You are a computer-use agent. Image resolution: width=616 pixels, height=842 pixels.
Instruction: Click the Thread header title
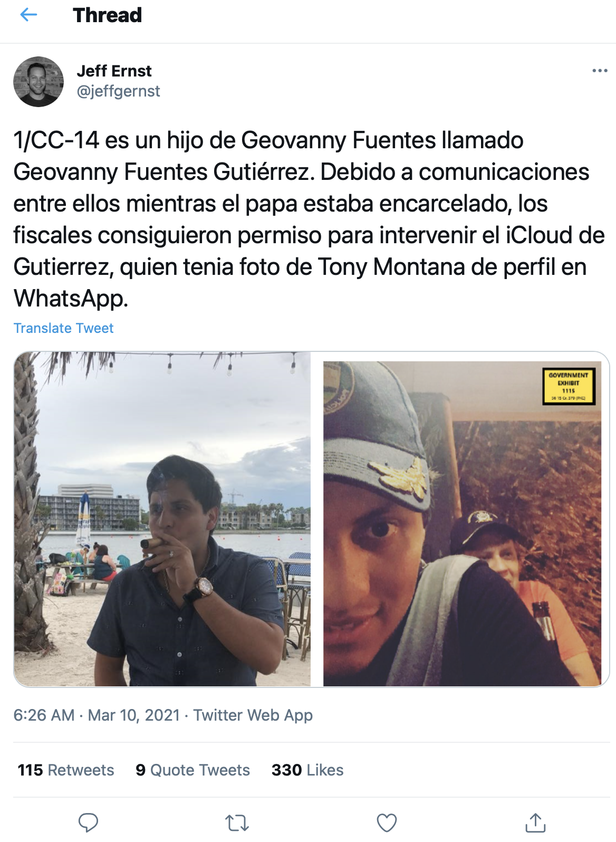(x=108, y=15)
